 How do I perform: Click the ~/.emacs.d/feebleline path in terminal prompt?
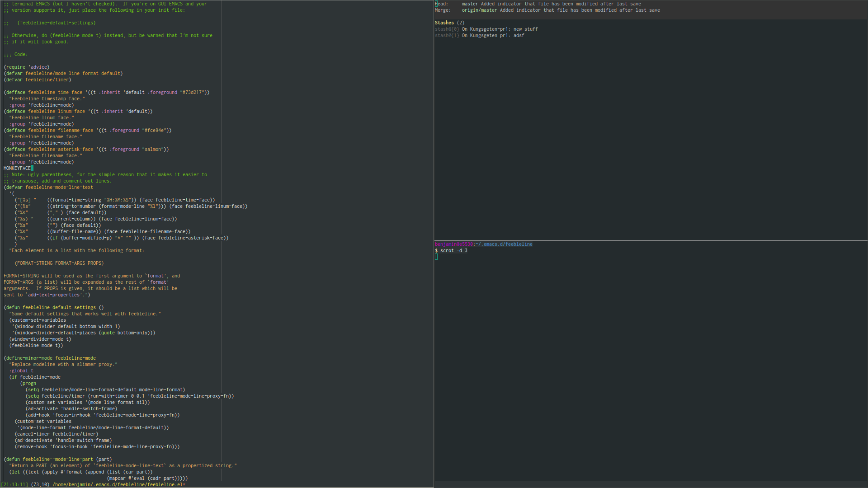(505, 244)
